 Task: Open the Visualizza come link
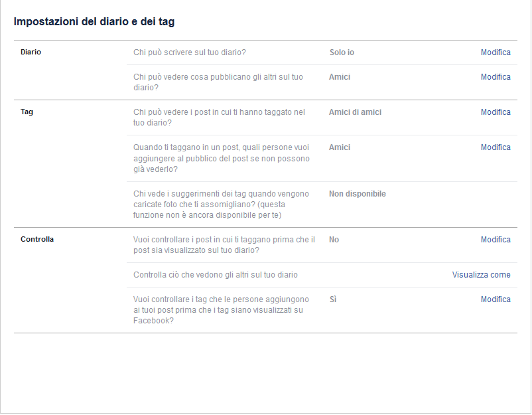[x=481, y=275]
